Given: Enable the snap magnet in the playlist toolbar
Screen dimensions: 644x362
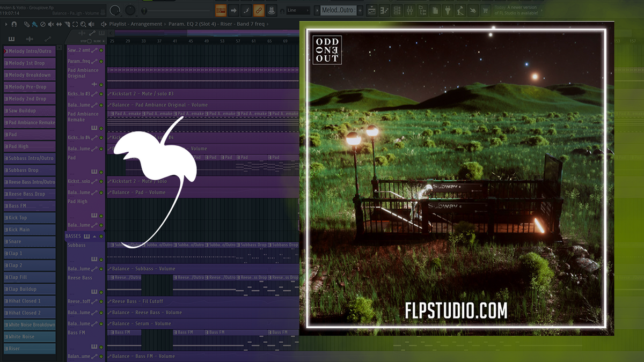Looking at the screenshot, I should click(13, 24).
